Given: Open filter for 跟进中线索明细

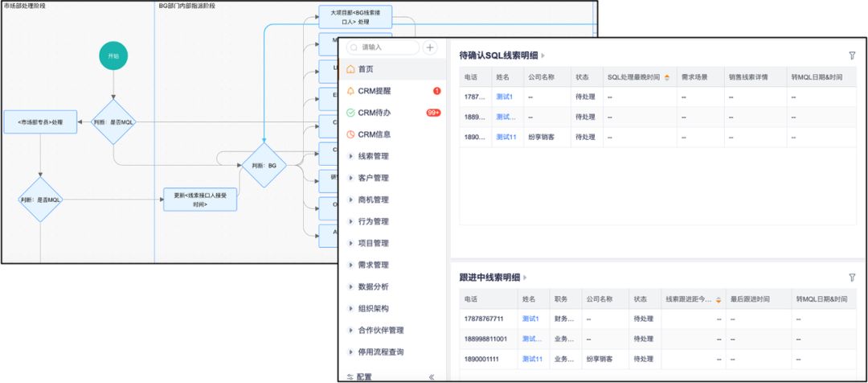Looking at the screenshot, I should click(x=852, y=277).
